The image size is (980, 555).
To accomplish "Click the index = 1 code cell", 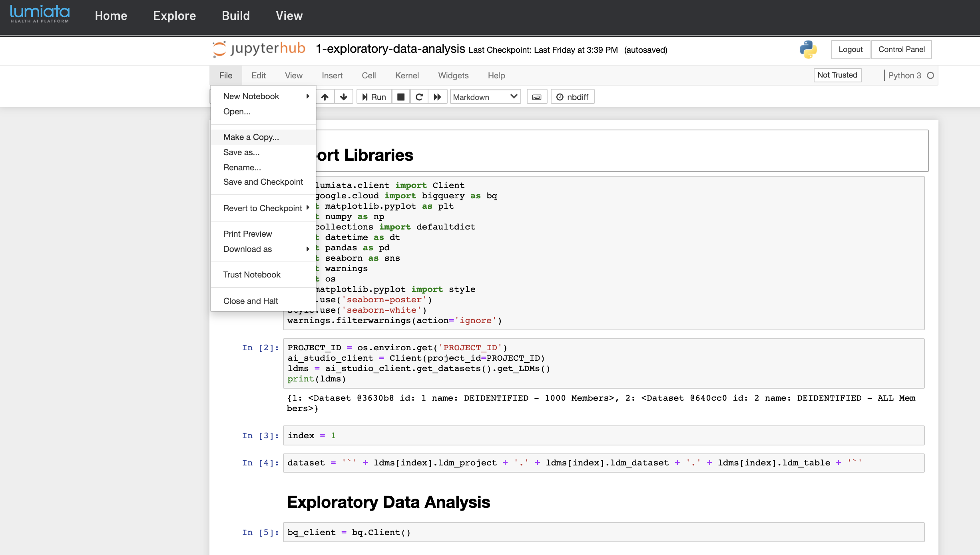I will click(603, 435).
